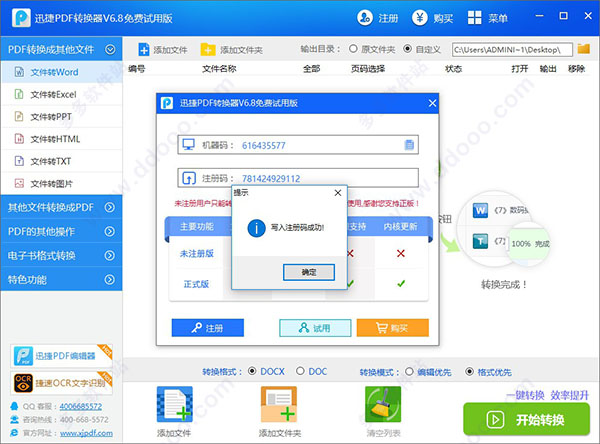
Task: Copy machine code with clipboard icon
Action: point(409,145)
